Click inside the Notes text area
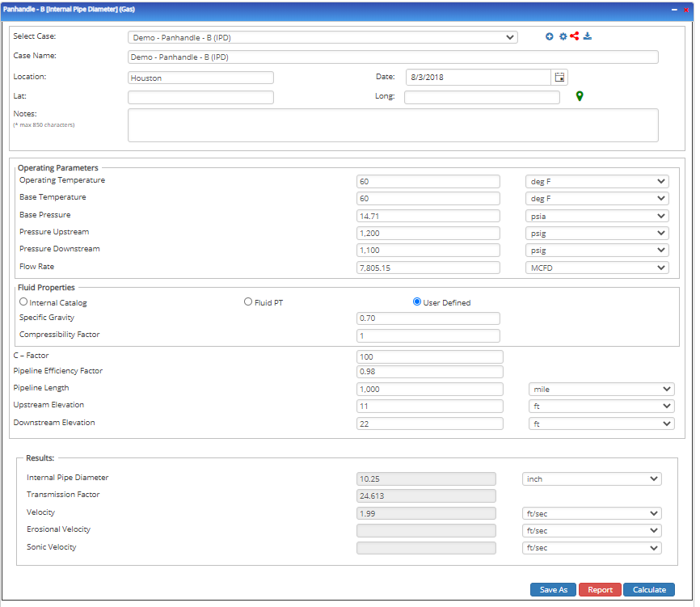The width and height of the screenshot is (700, 607). 393,124
